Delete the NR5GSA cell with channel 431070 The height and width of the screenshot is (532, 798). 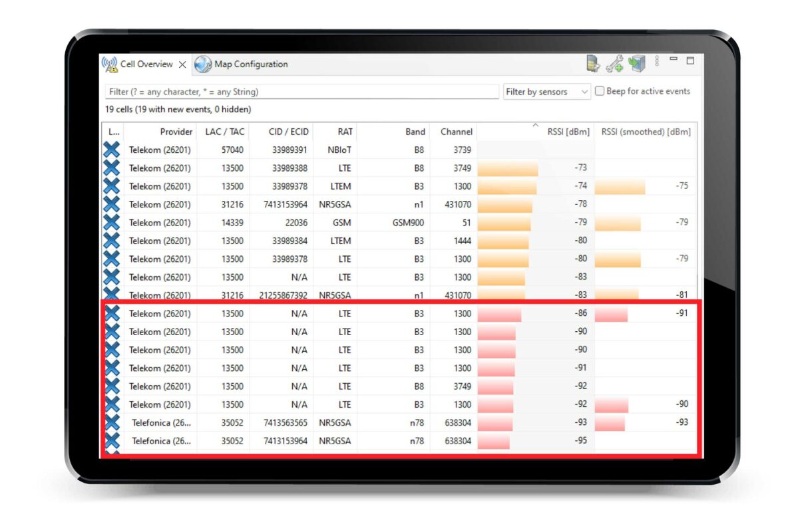click(x=111, y=204)
